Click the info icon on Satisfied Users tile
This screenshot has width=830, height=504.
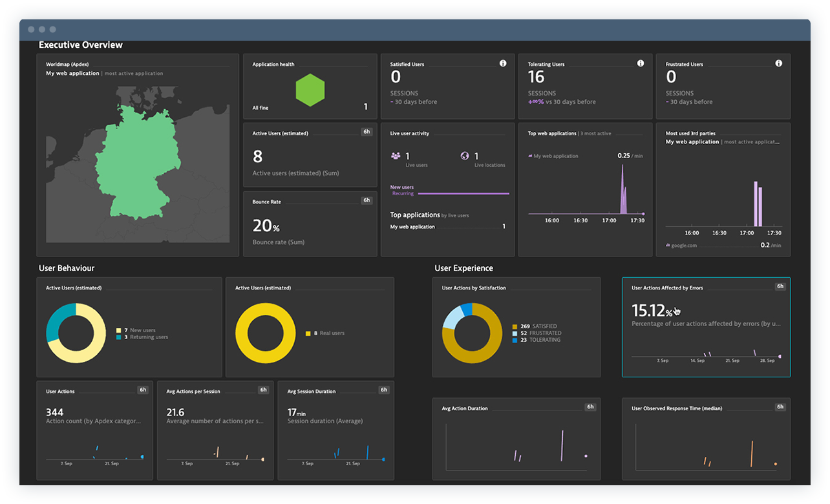coord(503,63)
